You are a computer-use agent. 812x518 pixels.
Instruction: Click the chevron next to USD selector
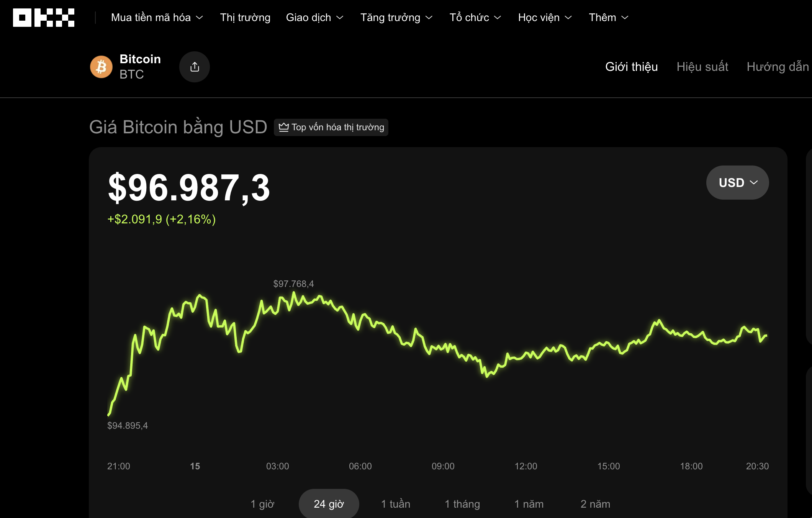coord(753,182)
